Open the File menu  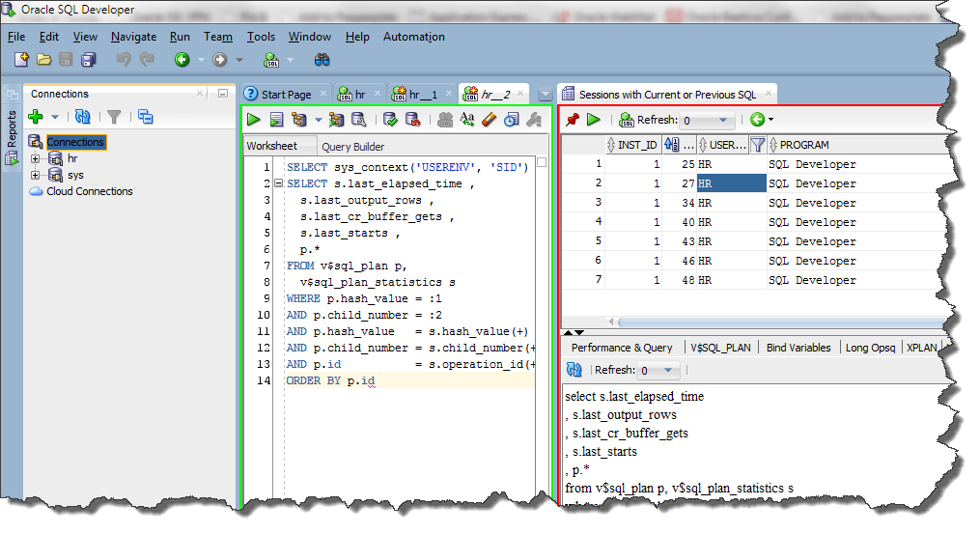tap(16, 37)
